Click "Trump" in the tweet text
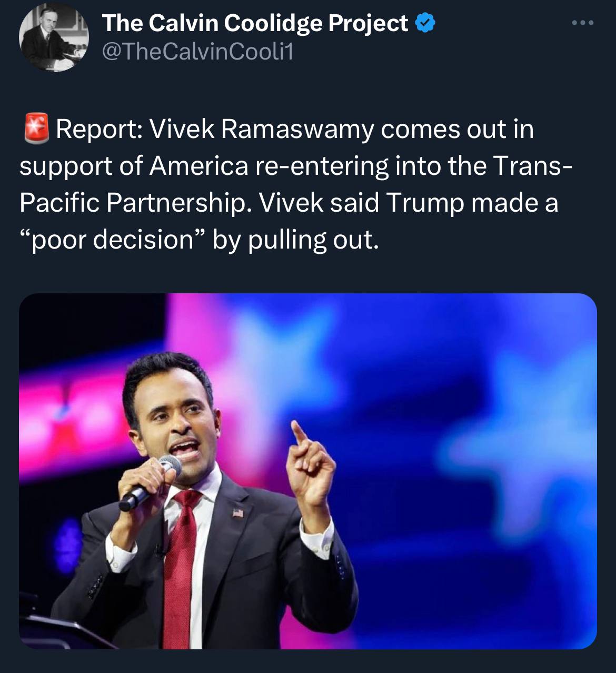Viewport: 616px width, 673px height. pos(424,203)
